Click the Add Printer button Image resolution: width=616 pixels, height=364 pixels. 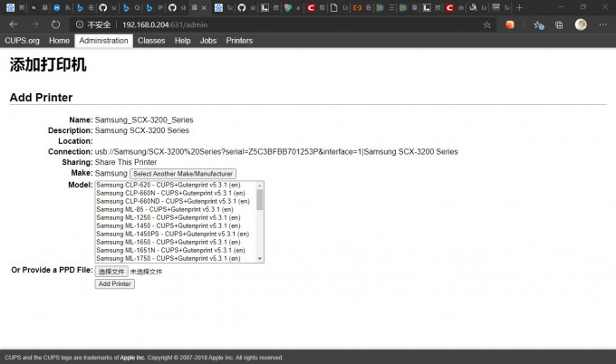pos(115,284)
